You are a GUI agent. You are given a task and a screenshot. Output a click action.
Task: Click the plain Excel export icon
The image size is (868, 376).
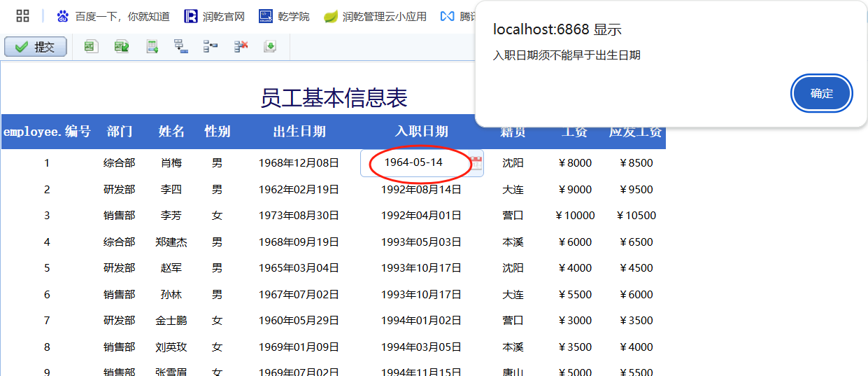pos(91,47)
